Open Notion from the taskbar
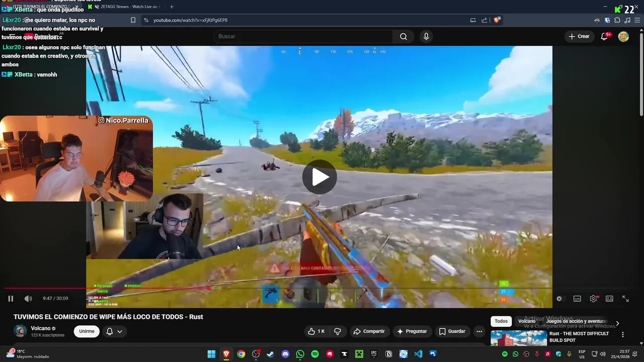644x362 pixels. coord(388,354)
